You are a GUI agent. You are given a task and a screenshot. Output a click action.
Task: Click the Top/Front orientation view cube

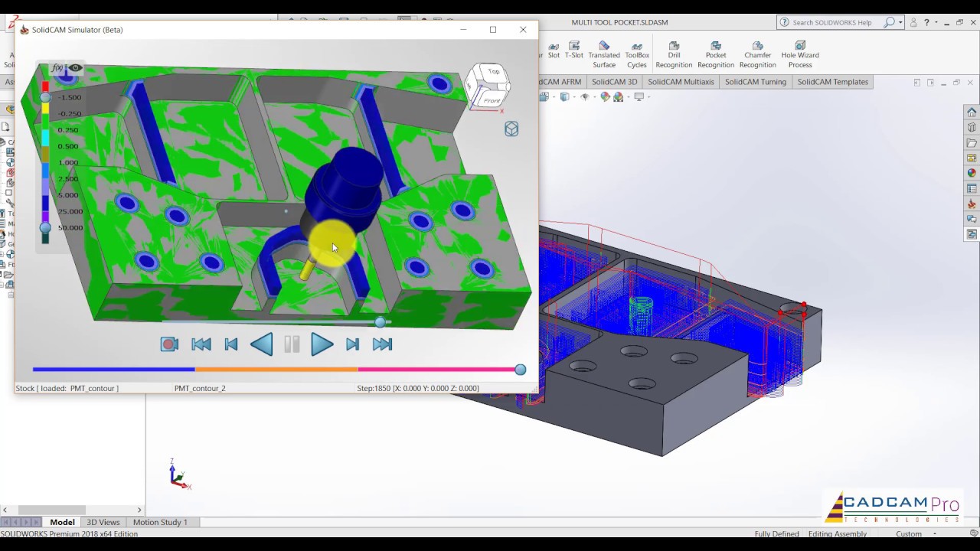point(488,86)
